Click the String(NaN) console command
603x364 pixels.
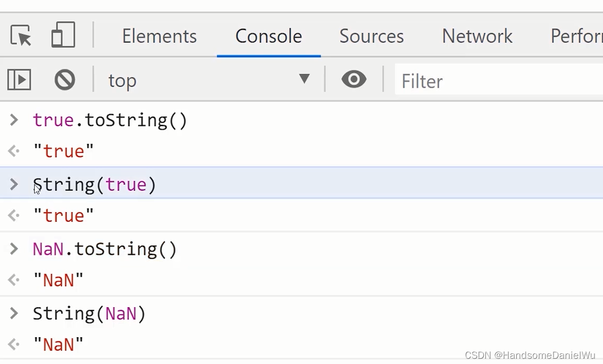click(x=89, y=314)
